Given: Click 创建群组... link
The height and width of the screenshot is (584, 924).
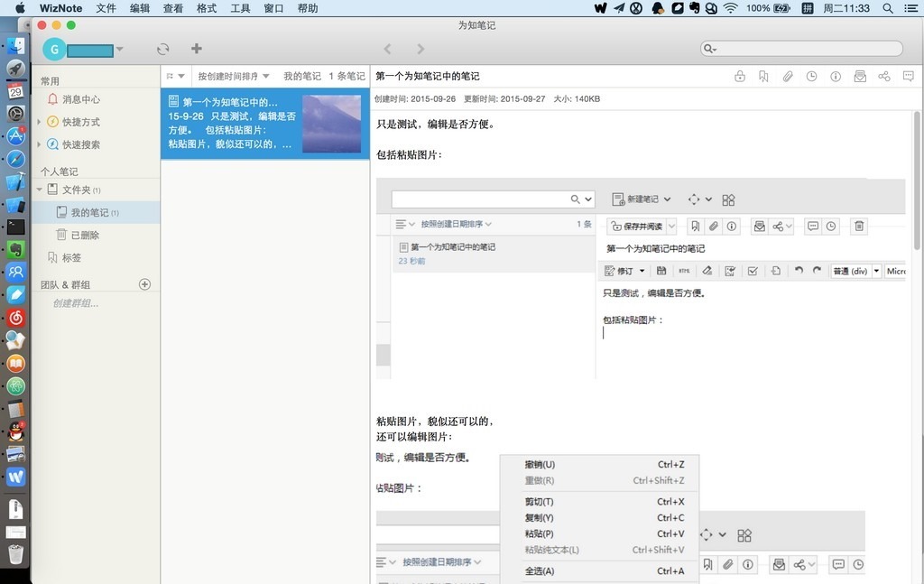Looking at the screenshot, I should point(76,303).
